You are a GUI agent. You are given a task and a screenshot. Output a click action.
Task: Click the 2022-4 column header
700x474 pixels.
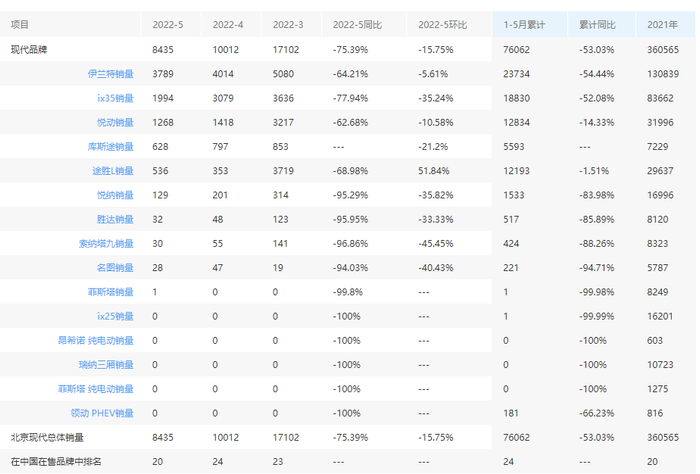pos(228,25)
